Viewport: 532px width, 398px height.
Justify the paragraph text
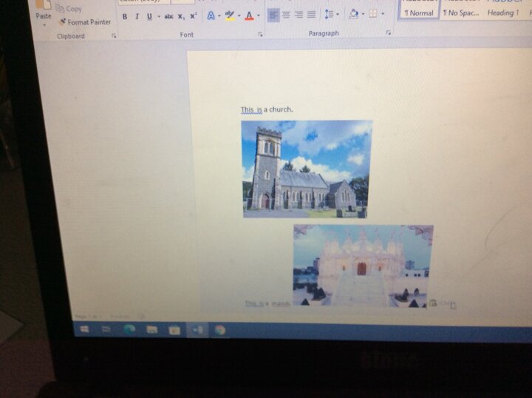click(x=312, y=15)
